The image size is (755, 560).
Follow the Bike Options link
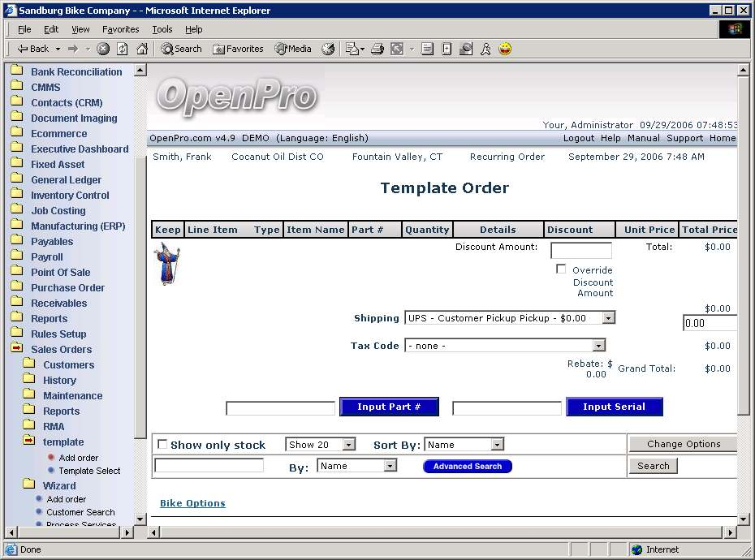coord(192,503)
